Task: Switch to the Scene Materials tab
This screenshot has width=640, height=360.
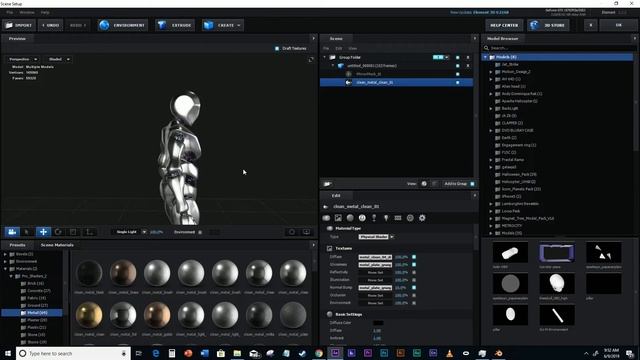Action: click(57, 245)
